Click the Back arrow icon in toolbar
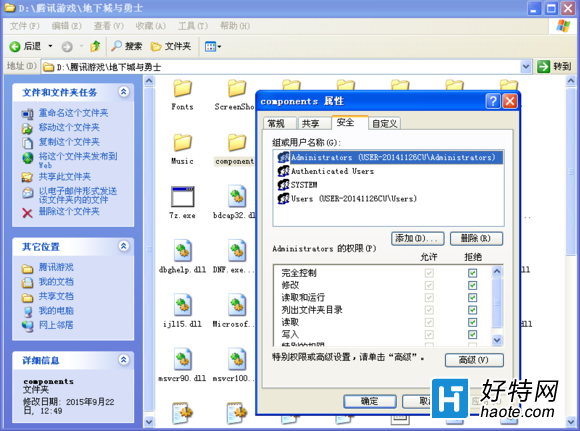 pyautogui.click(x=15, y=47)
